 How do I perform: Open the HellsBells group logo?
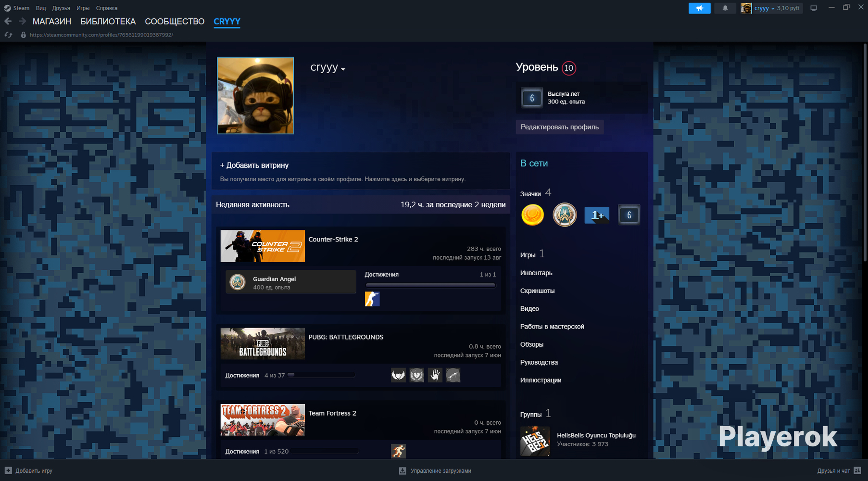click(x=535, y=441)
